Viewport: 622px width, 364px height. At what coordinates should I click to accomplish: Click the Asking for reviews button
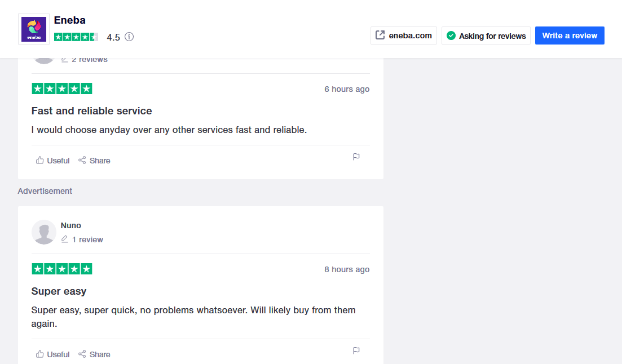pos(486,35)
